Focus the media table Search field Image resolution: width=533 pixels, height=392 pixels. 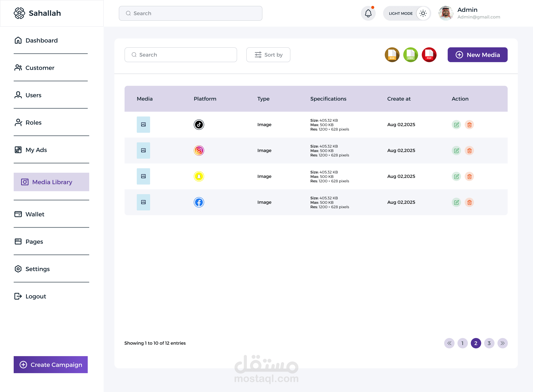[181, 55]
